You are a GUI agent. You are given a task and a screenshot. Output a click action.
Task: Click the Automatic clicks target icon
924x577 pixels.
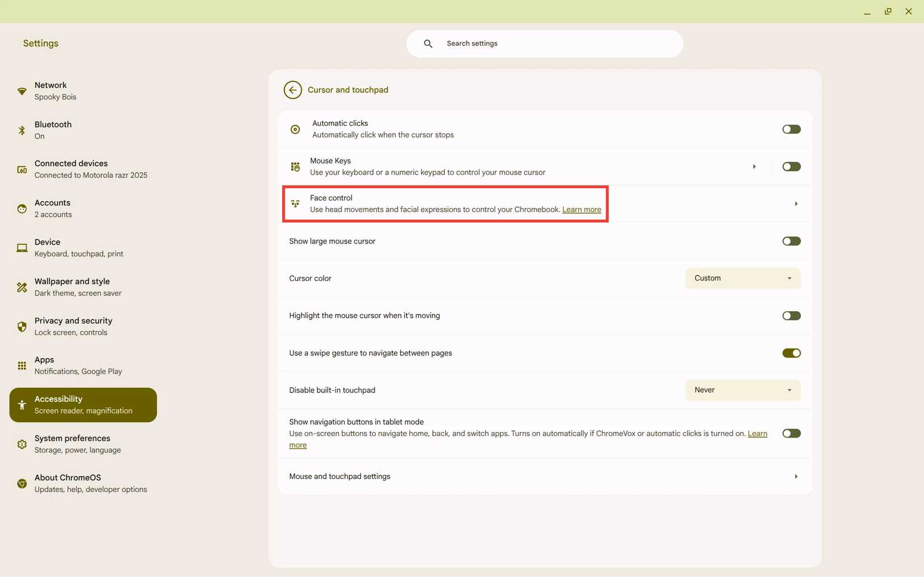295,129
